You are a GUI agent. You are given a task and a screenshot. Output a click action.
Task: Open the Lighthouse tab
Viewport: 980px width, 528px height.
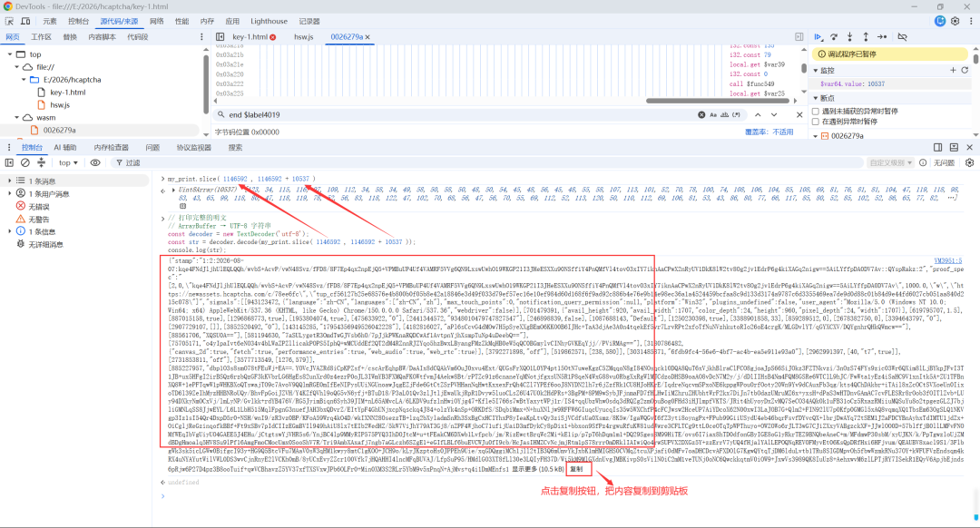pos(269,21)
